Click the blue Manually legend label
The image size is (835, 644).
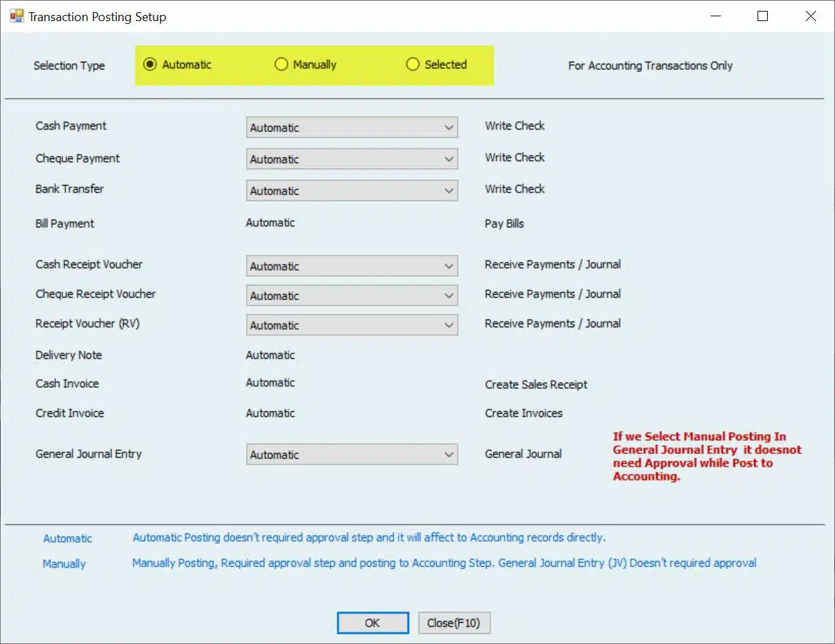pos(64,564)
